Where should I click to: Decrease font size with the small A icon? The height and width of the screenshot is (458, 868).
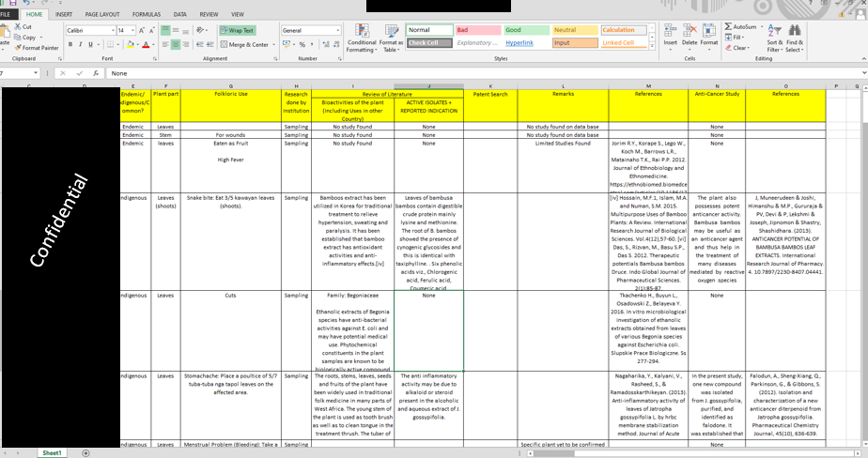click(151, 30)
